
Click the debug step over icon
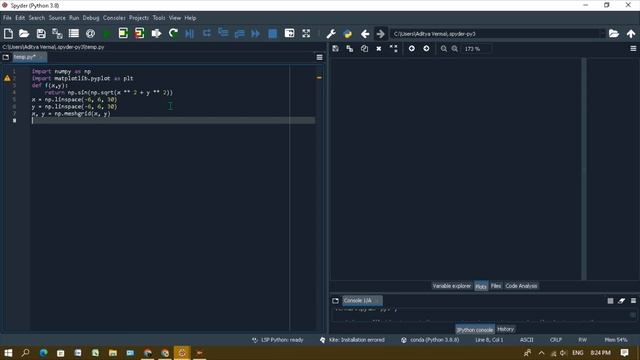[x=207, y=33]
